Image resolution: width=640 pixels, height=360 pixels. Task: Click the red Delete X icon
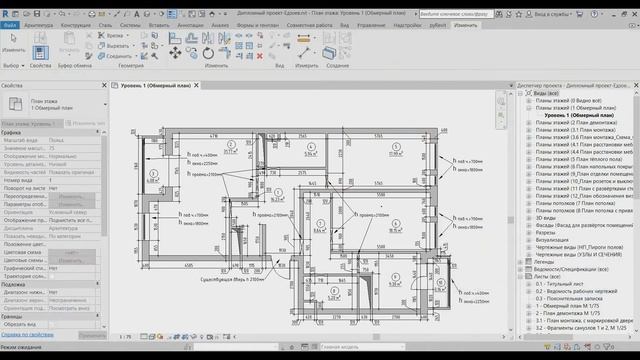click(x=260, y=56)
